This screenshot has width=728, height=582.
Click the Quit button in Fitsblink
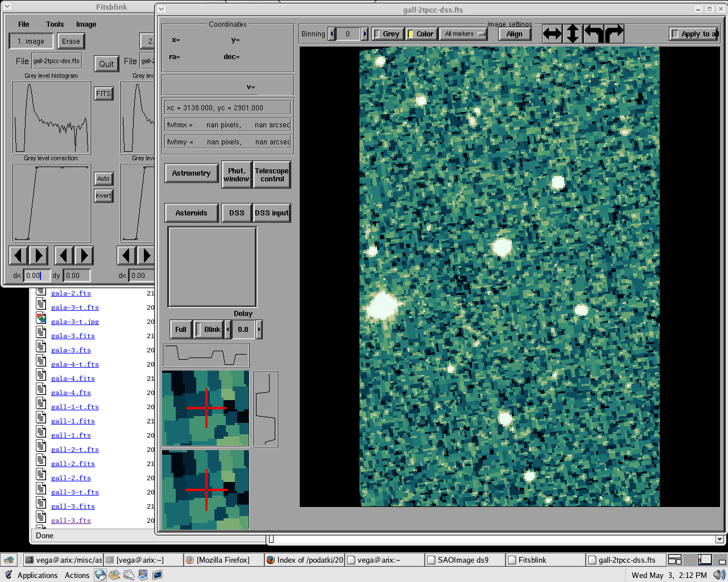106,64
